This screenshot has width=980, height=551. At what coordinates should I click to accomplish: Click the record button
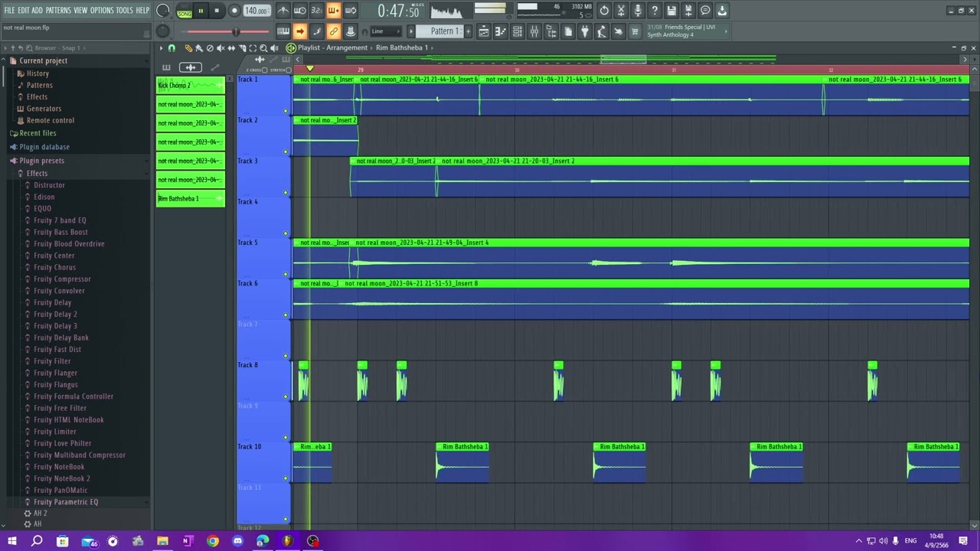(x=234, y=11)
